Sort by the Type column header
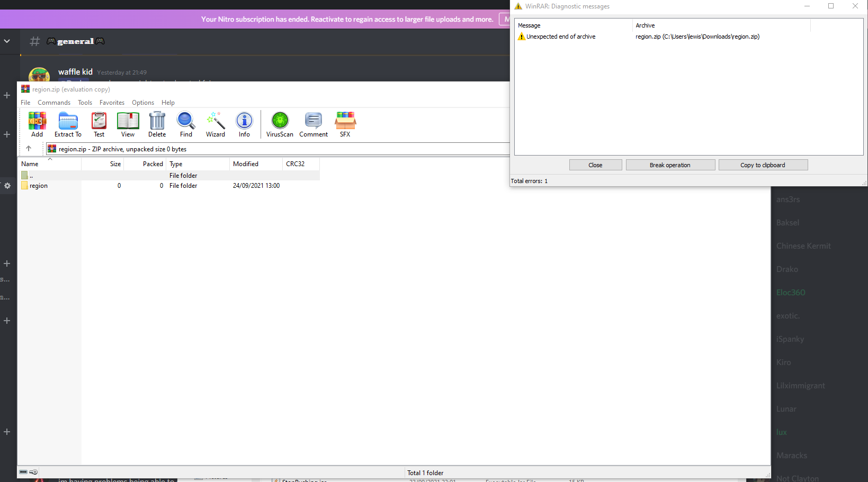Screen dimensions: 868x482 click(198, 164)
